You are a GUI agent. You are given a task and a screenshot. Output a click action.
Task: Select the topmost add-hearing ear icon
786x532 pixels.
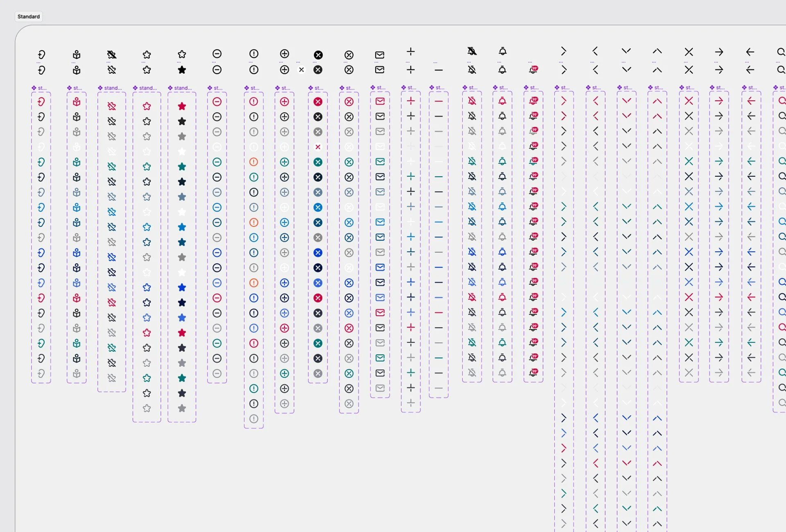41,54
